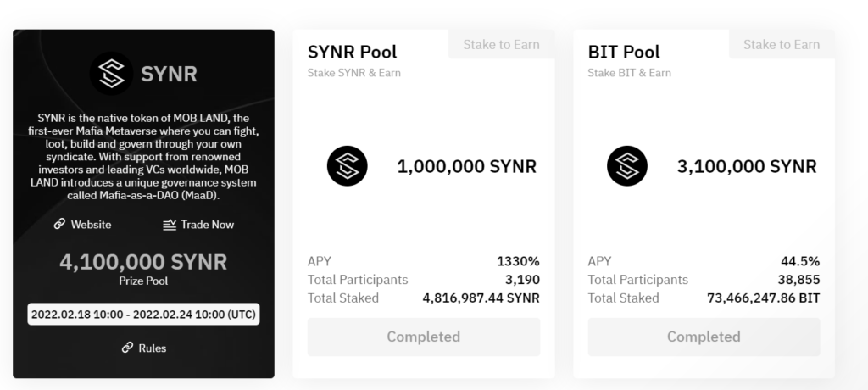
Task: Select the SYNR Pool Stake to Earn tab
Action: pos(501,45)
